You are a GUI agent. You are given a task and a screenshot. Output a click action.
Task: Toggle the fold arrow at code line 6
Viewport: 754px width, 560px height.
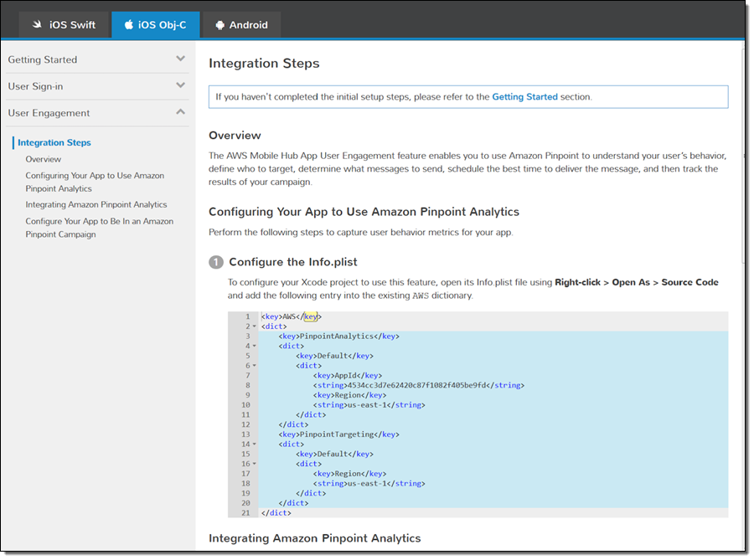tap(254, 366)
